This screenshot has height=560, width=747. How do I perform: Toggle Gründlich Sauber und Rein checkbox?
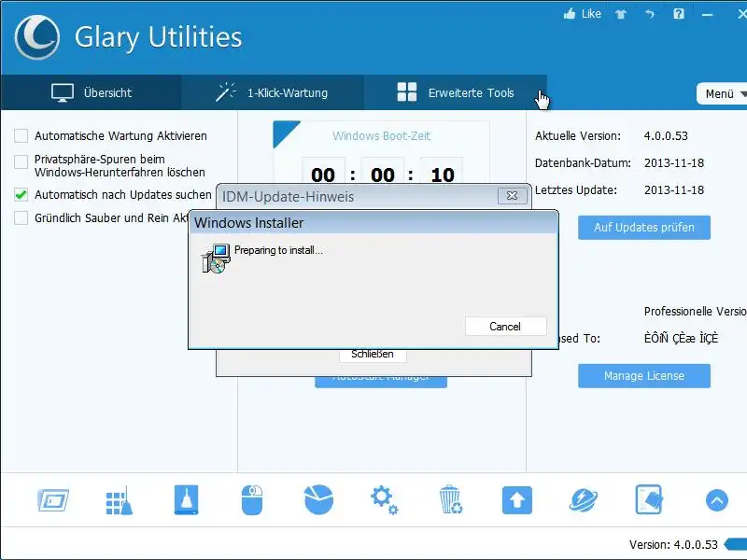pos(21,218)
